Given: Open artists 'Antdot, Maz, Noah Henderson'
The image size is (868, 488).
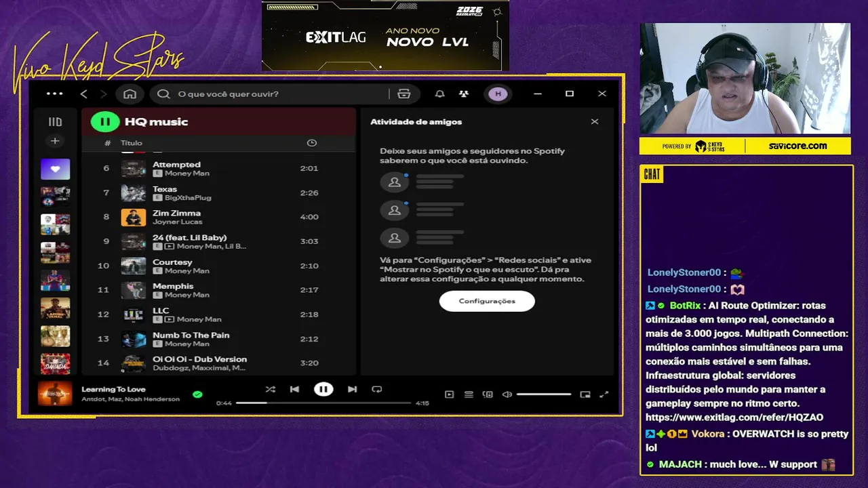Looking at the screenshot, I should [x=130, y=399].
